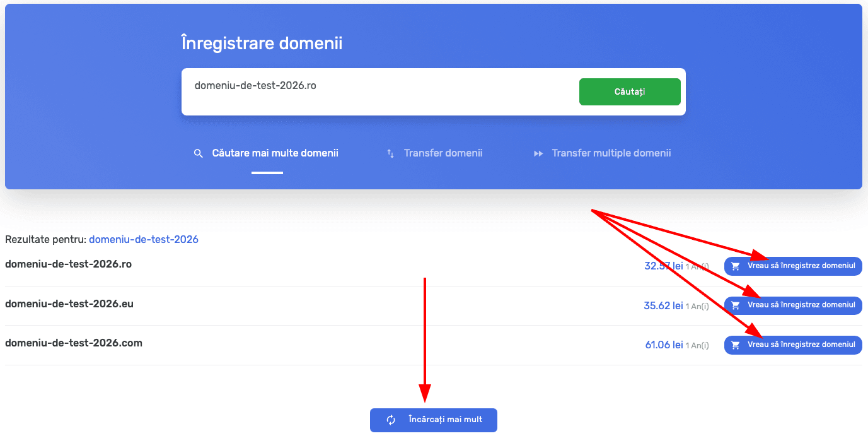Click the 1 An(i) period next to 61.06 lei

click(x=697, y=346)
